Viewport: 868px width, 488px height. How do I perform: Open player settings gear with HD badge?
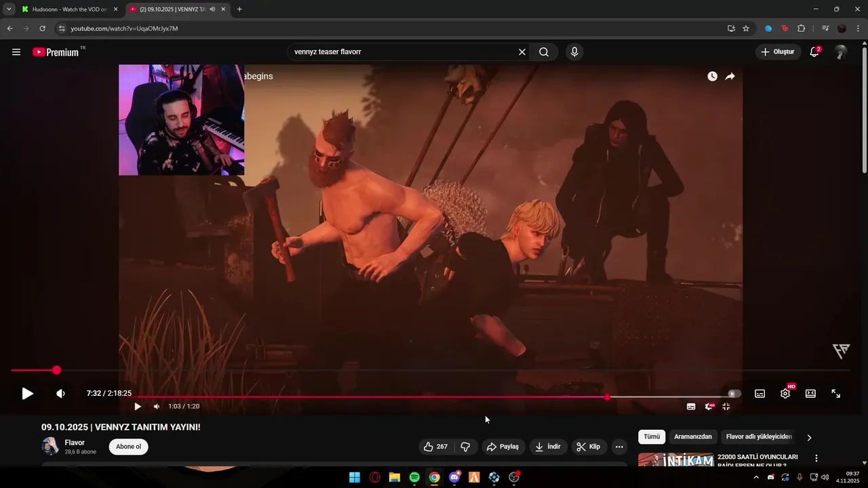click(x=785, y=393)
